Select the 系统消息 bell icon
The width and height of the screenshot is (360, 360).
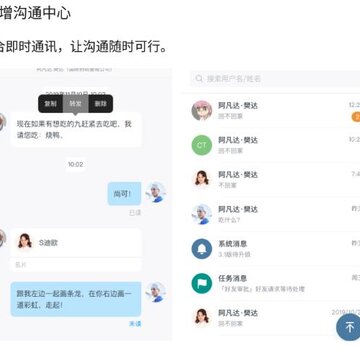coord(202,249)
